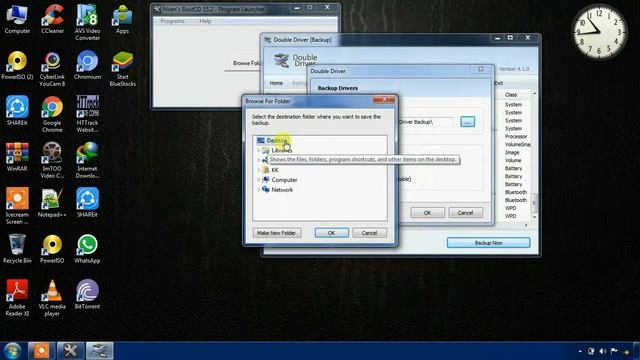Launch CCleaner from the desktop
Image resolution: width=640 pixels, height=360 pixels.
52,20
